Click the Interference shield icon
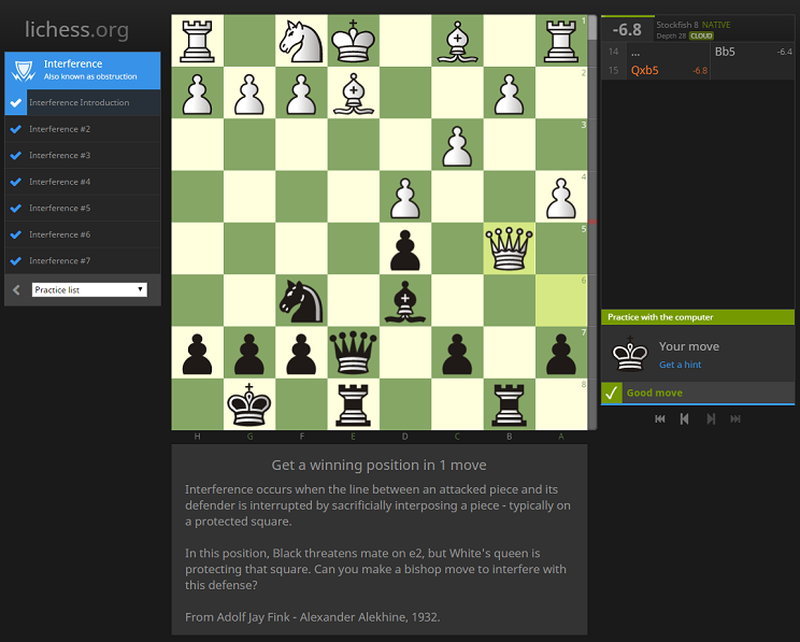 point(22,70)
